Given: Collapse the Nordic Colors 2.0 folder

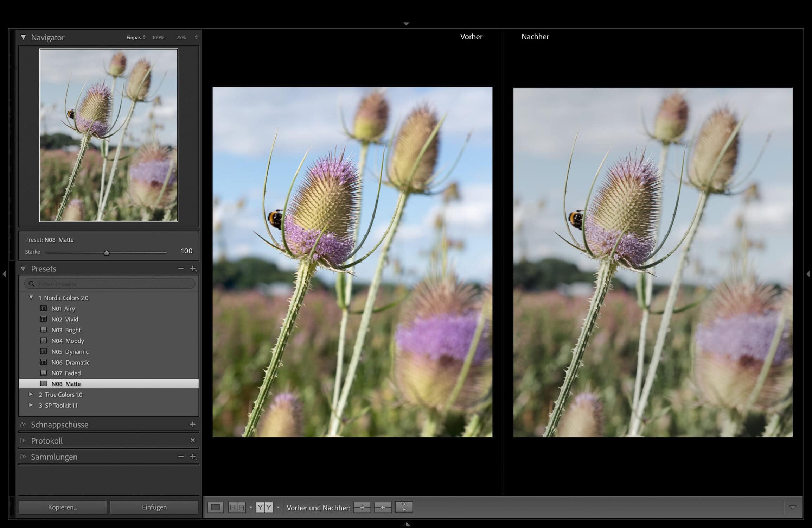Looking at the screenshot, I should tap(31, 297).
